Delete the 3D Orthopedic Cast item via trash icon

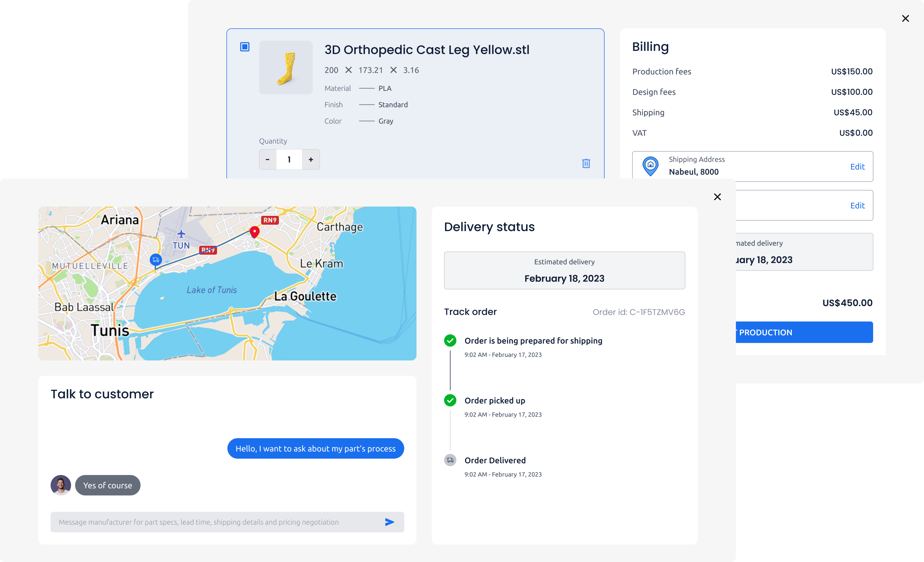click(586, 164)
